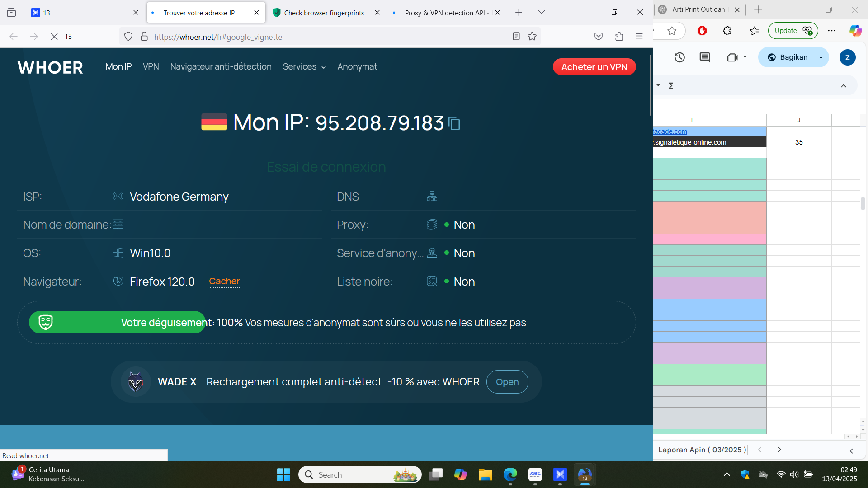Viewport: 868px width, 488px height.
Task: Open Firefox View icon at the tab bar start
Action: click(x=11, y=13)
